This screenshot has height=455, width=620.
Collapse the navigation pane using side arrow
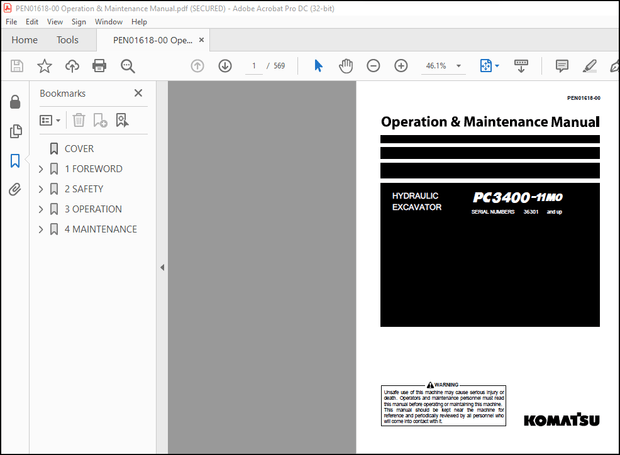[x=162, y=268]
